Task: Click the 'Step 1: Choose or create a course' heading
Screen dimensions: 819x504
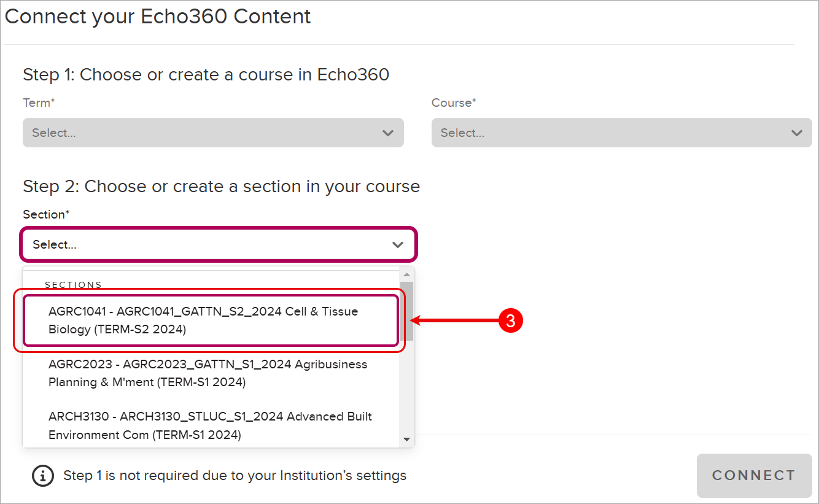Action: click(x=206, y=75)
